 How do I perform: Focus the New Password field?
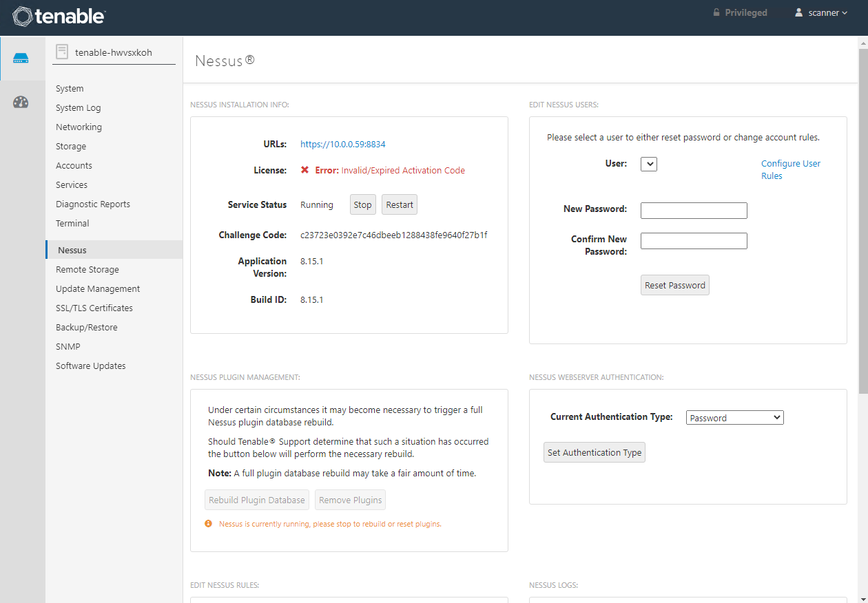694,210
